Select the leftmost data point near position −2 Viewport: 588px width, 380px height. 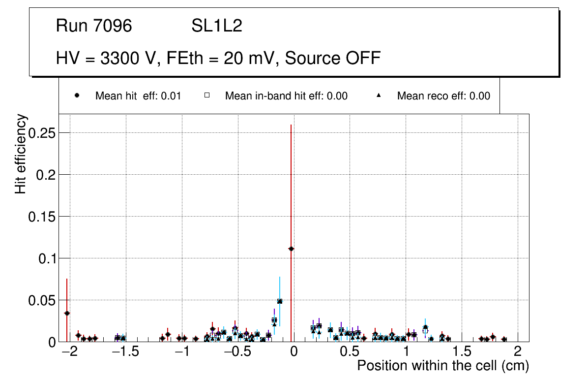pyautogui.click(x=67, y=313)
